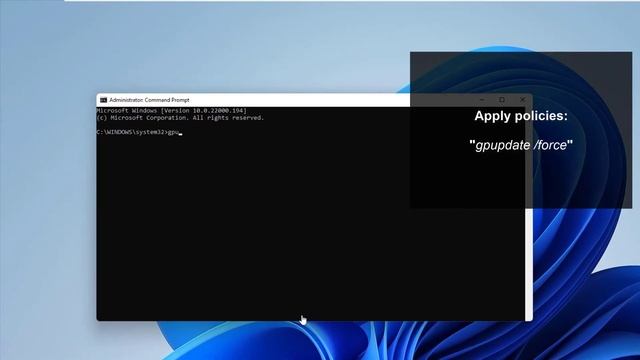This screenshot has height=360, width=640.
Task: Click the Command Prompt title bar icon
Action: pos(103,100)
